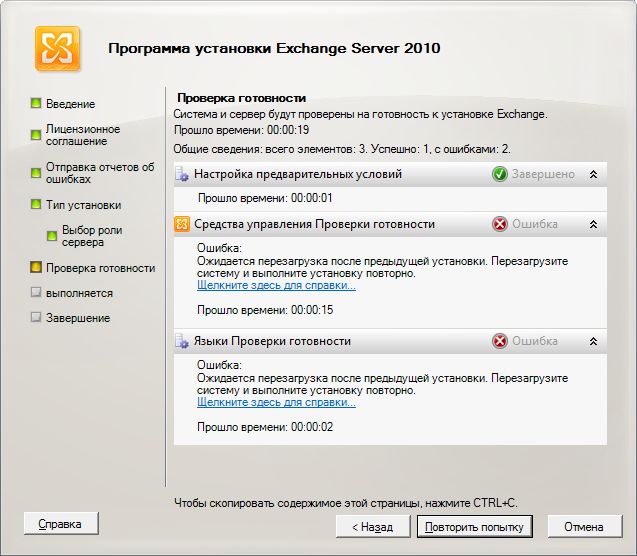Select the Проверка готовности step label
This screenshot has height=556, width=637.
click(100, 268)
